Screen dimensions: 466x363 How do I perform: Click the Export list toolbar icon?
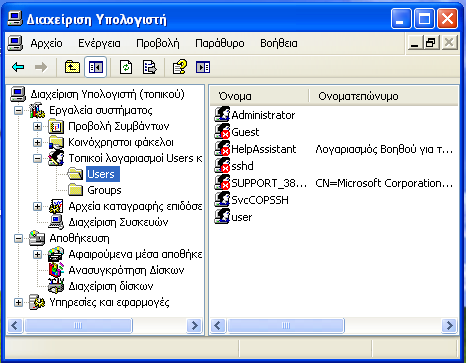coord(150,67)
